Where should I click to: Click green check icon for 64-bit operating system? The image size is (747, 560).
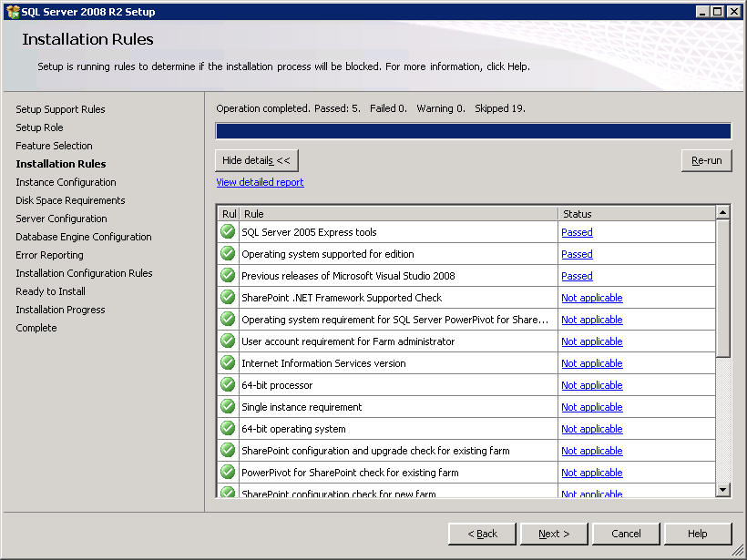(228, 429)
